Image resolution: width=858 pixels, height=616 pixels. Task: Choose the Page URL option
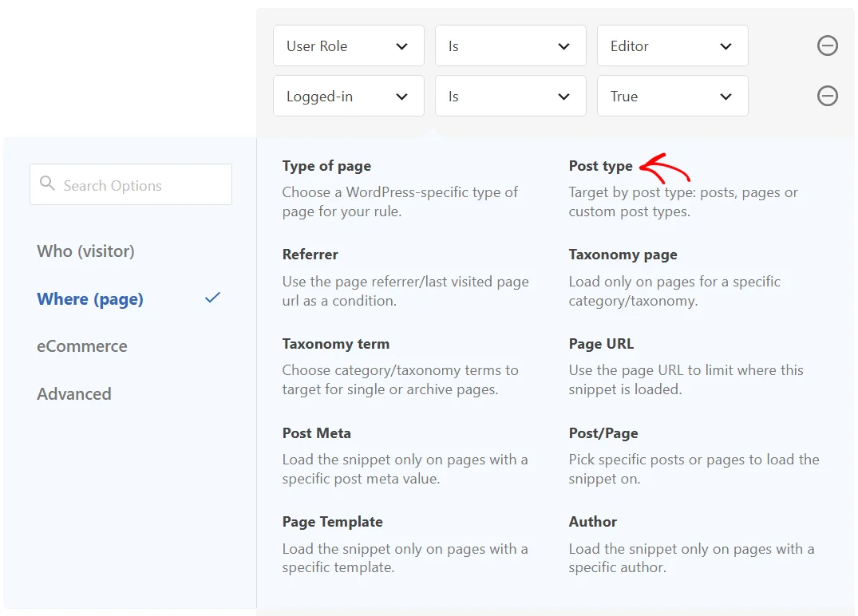click(x=601, y=344)
